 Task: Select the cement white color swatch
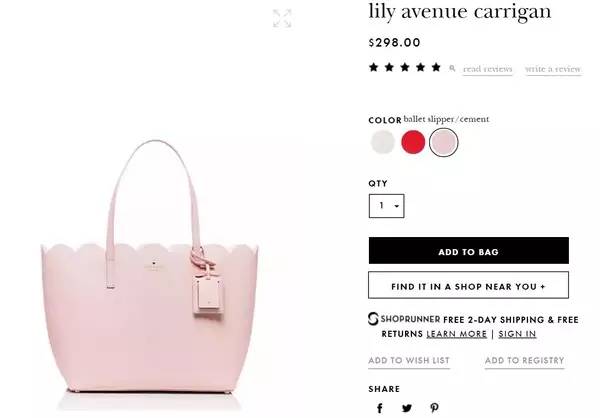[x=383, y=142]
